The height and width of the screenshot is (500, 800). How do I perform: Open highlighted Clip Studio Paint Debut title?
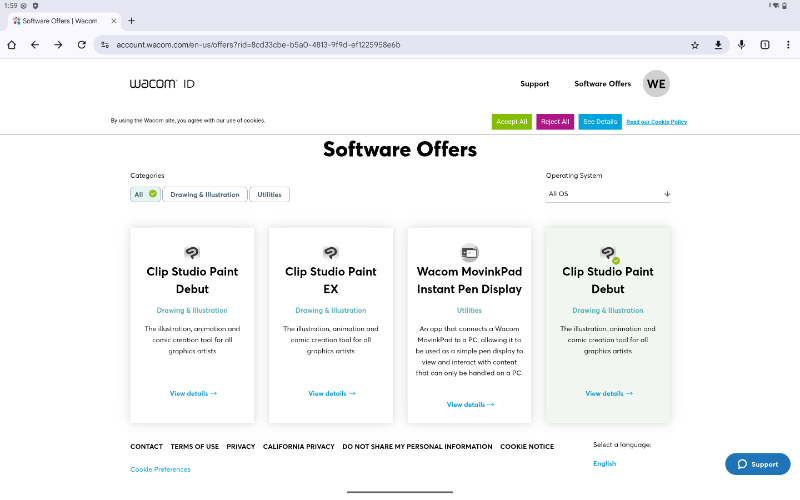[608, 280]
